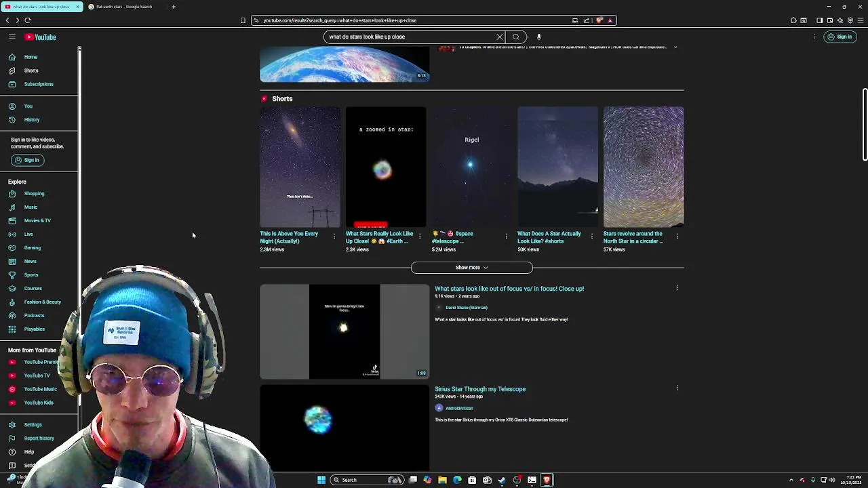Reload the page in browser toolbar

(28, 20)
